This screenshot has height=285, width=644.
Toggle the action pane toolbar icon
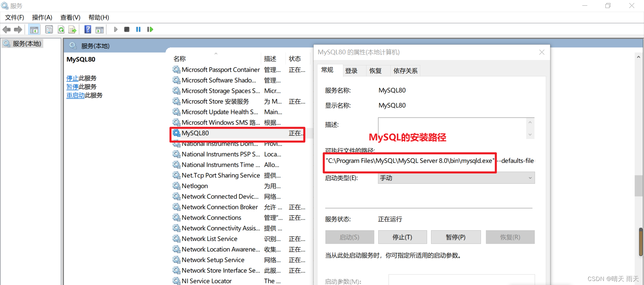click(x=100, y=30)
